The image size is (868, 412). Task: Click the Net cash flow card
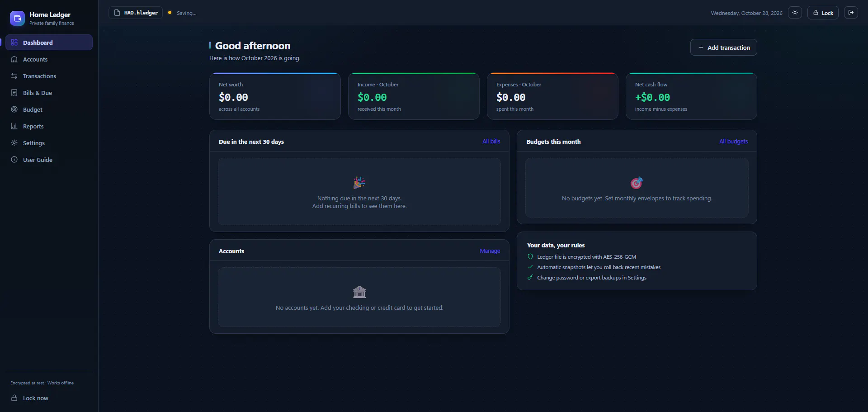click(x=691, y=96)
